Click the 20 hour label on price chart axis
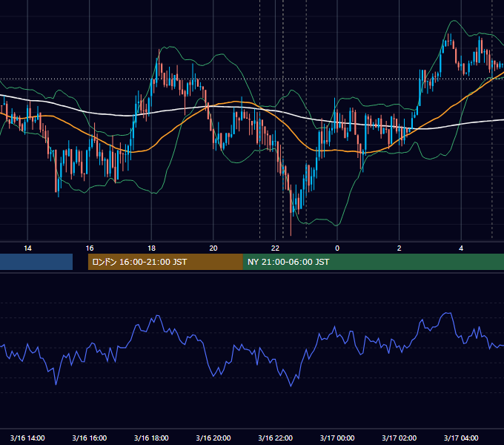Image resolution: width=504 pixels, height=445 pixels. pos(213,248)
